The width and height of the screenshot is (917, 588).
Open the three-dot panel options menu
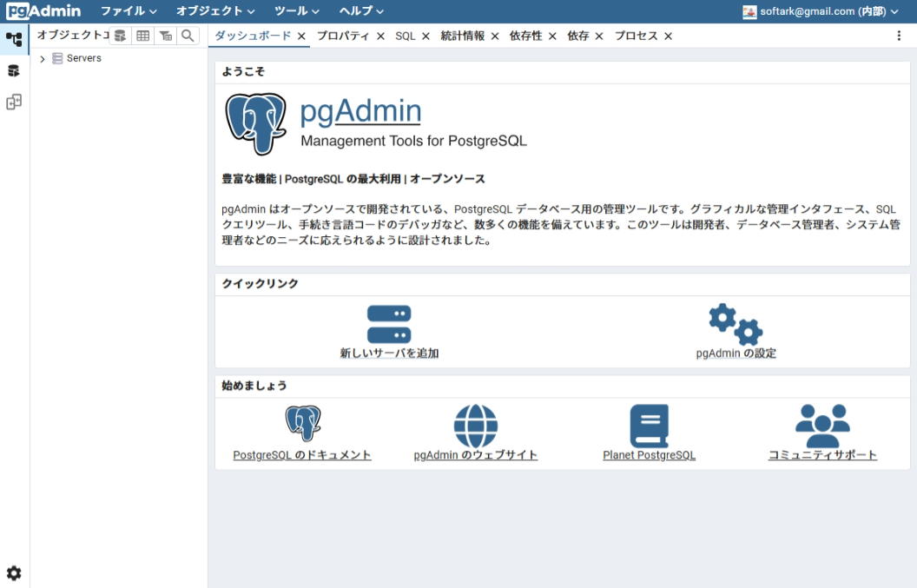899,36
